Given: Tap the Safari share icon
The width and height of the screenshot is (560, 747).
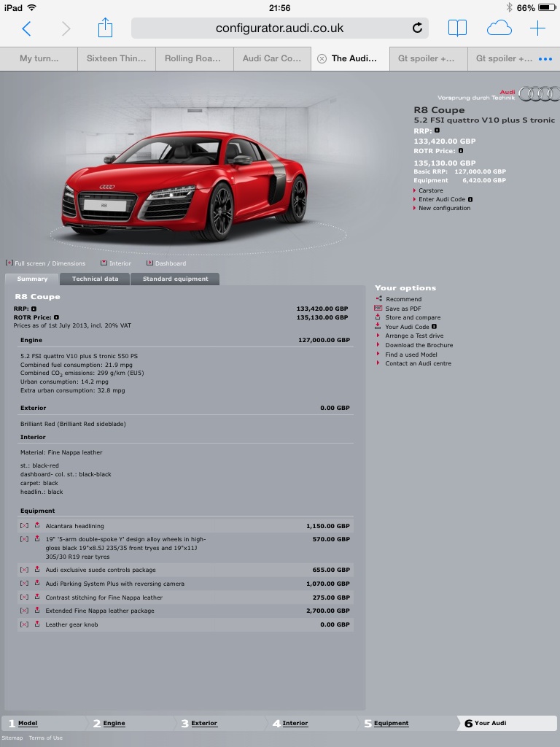Looking at the screenshot, I should (105, 28).
